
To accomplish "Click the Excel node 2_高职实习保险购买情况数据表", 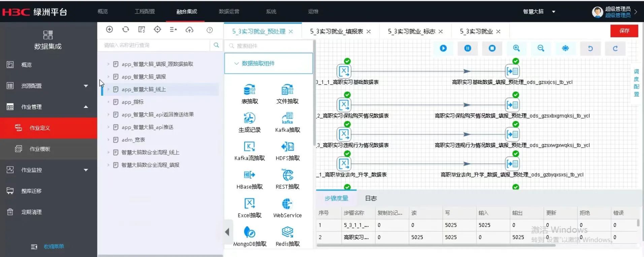I will (x=344, y=105).
